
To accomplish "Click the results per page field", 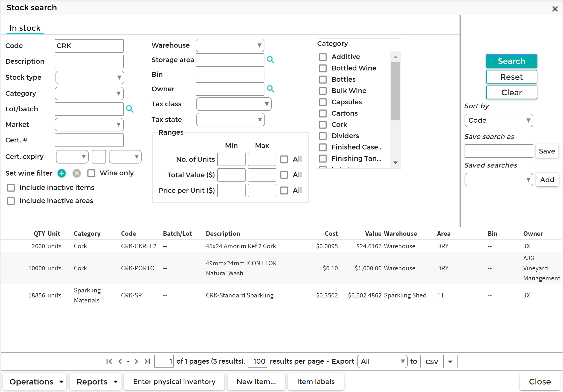I will (257, 361).
